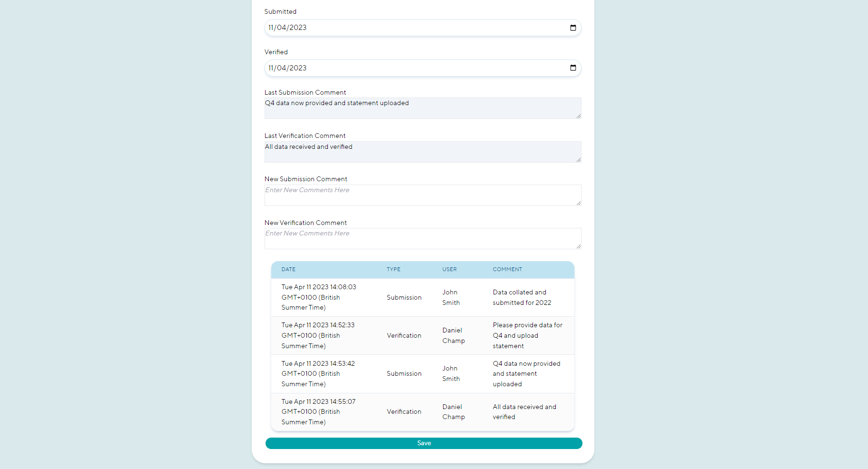Focus the Last Submission Comment textarea

[423, 108]
